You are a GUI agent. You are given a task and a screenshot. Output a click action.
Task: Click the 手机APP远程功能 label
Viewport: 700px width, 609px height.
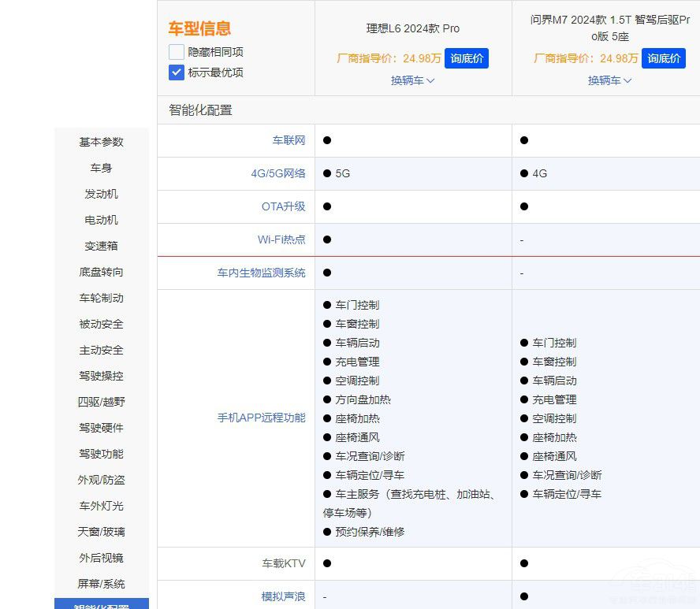point(261,418)
